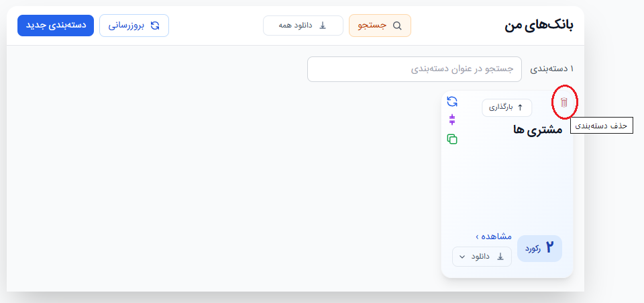Create a new category with دسته‌بندی جدید

pos(56,26)
